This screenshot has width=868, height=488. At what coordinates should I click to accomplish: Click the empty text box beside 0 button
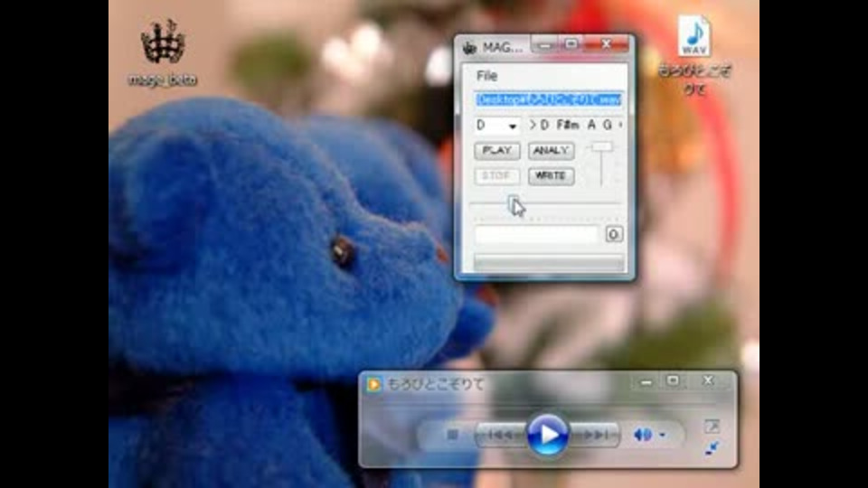pyautogui.click(x=537, y=235)
